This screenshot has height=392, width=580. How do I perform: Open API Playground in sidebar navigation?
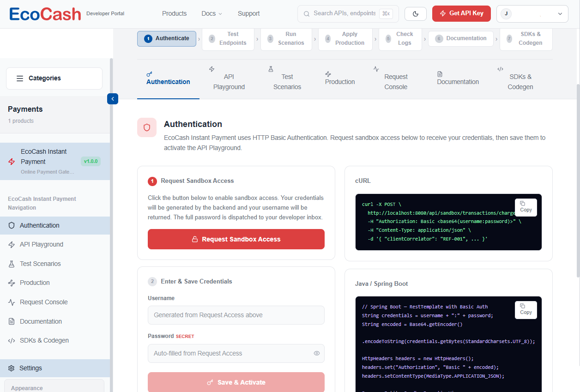click(55, 245)
